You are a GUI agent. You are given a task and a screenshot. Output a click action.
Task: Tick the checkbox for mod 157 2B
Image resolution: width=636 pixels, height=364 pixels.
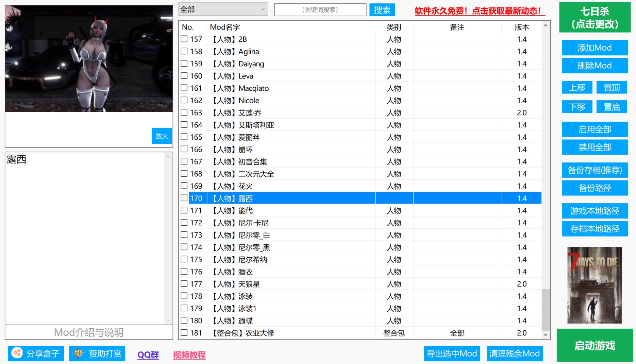tap(184, 39)
